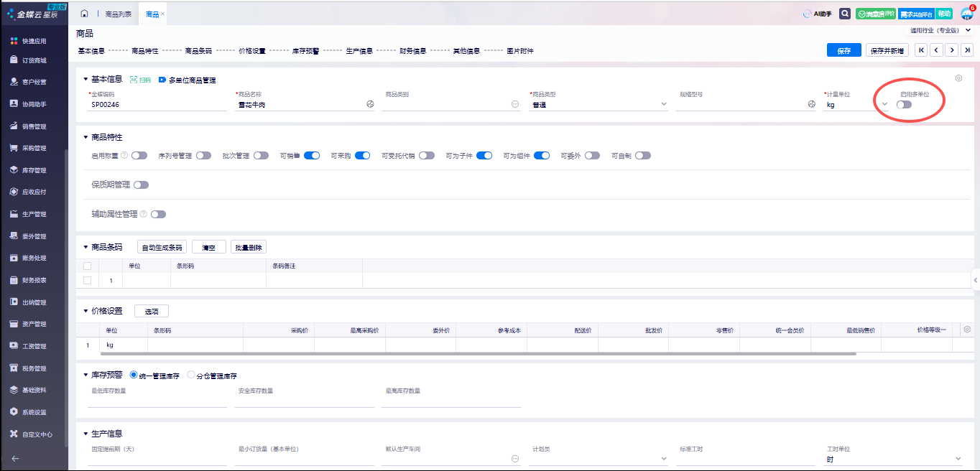980x471 pixels.
Task: Collapse the 商品特性 section
Action: pos(86,137)
